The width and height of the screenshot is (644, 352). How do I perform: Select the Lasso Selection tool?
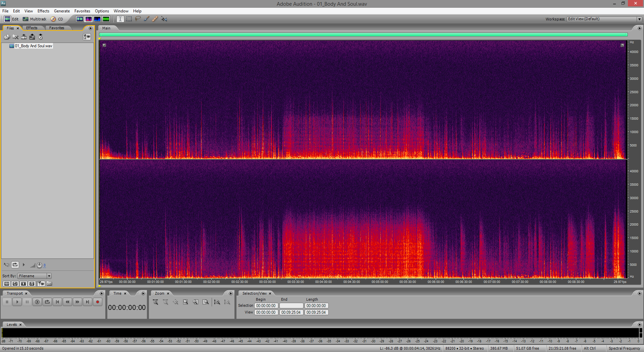pyautogui.click(x=138, y=19)
